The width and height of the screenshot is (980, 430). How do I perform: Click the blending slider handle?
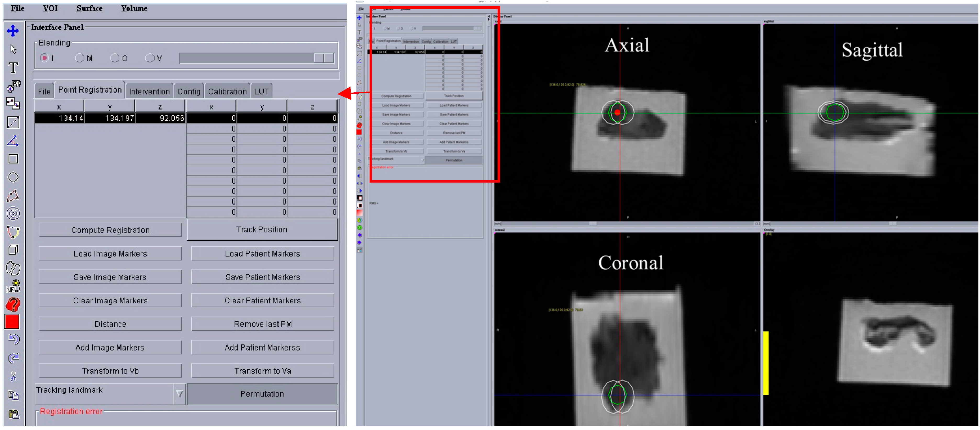coord(324,58)
